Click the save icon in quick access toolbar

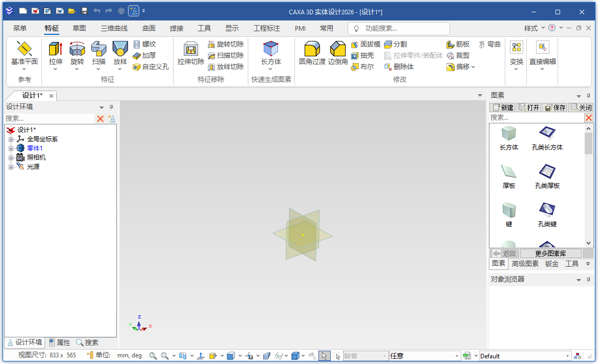pyautogui.click(x=84, y=11)
